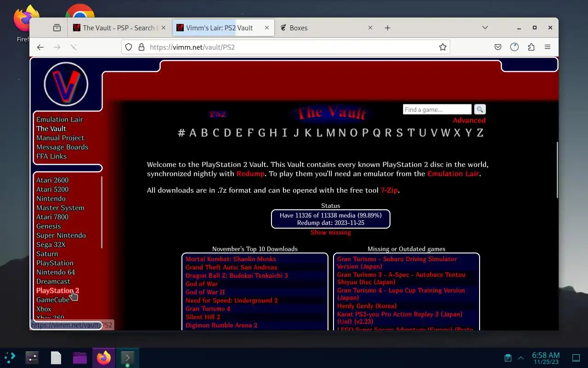The height and width of the screenshot is (368, 588).
Task: Close the Boxes tab
Action: tap(370, 28)
